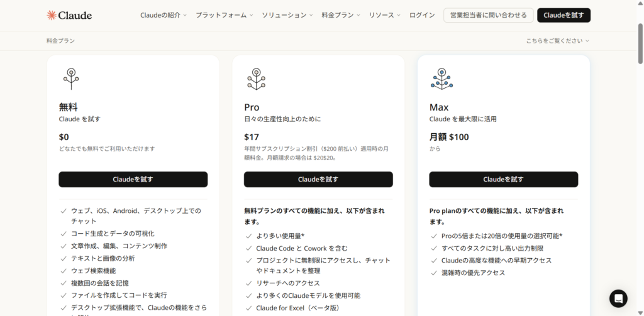
Task: Expand the ソリューション navigation dropdown
Action: pyautogui.click(x=287, y=15)
